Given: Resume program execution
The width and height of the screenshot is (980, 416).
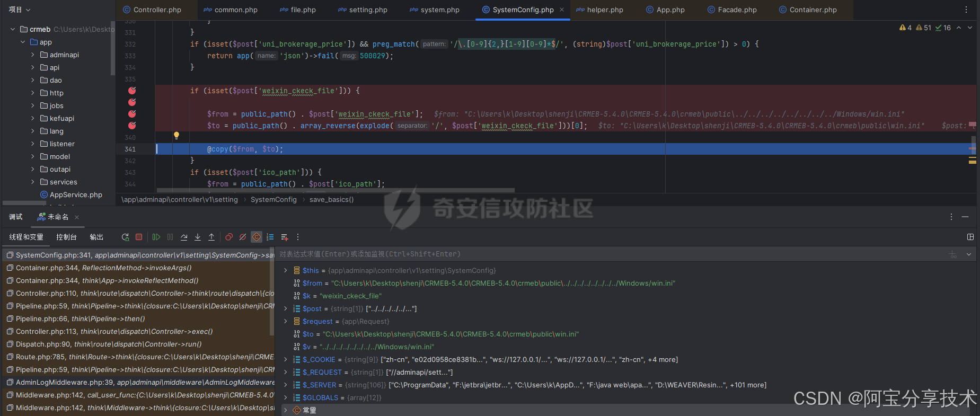Looking at the screenshot, I should pos(156,237).
